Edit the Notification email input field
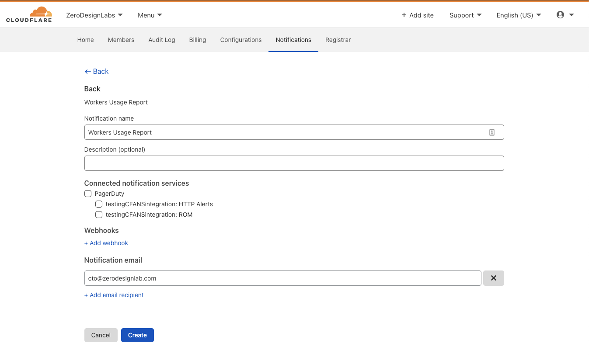 [x=282, y=278]
